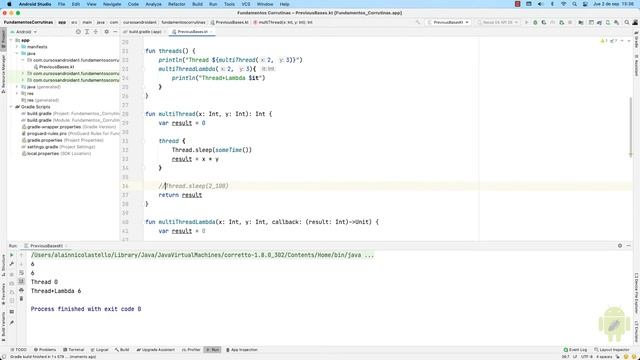The image size is (640, 360).
Task: Open the Terminal tool window
Action: point(73,350)
